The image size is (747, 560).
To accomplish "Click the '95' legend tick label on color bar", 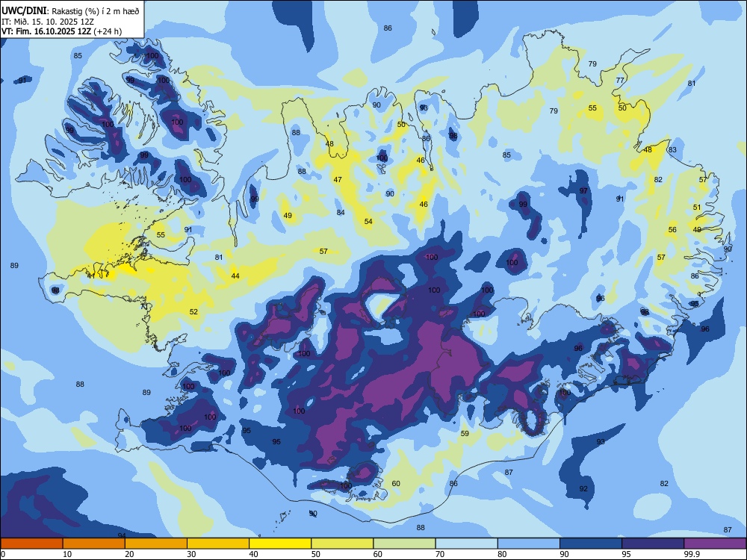I will (626, 554).
